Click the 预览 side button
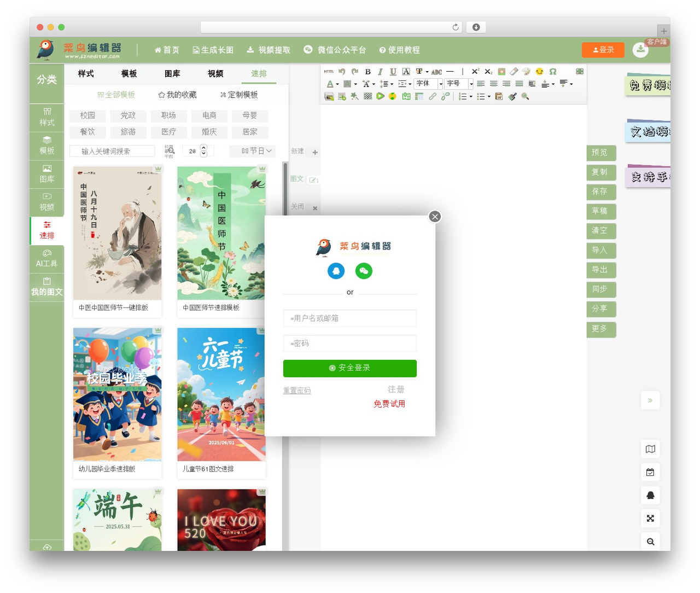 click(x=601, y=153)
